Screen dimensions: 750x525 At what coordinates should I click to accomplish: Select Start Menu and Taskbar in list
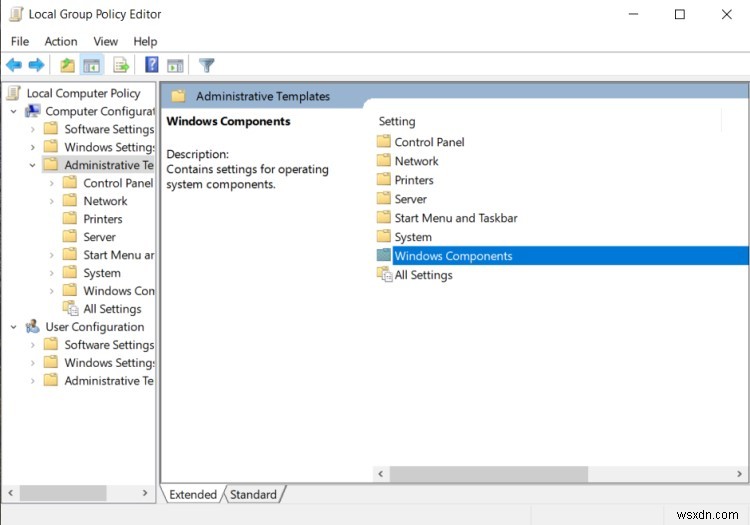(x=456, y=218)
